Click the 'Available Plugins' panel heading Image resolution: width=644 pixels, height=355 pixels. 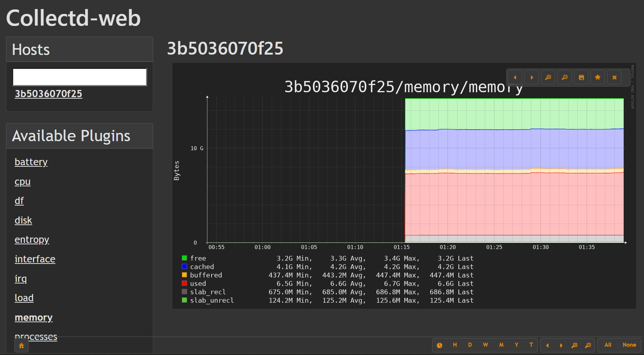71,136
